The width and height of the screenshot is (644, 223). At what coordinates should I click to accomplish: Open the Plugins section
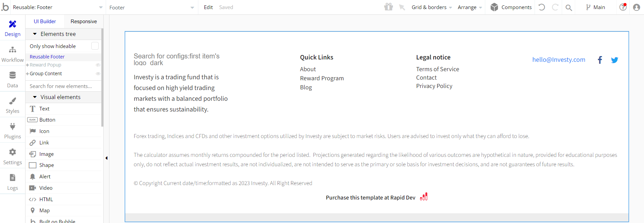pos(12,131)
